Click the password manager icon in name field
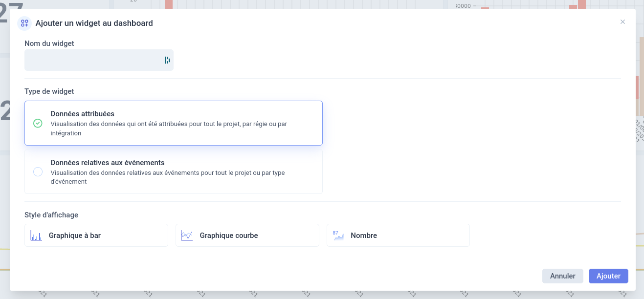 pos(167,60)
